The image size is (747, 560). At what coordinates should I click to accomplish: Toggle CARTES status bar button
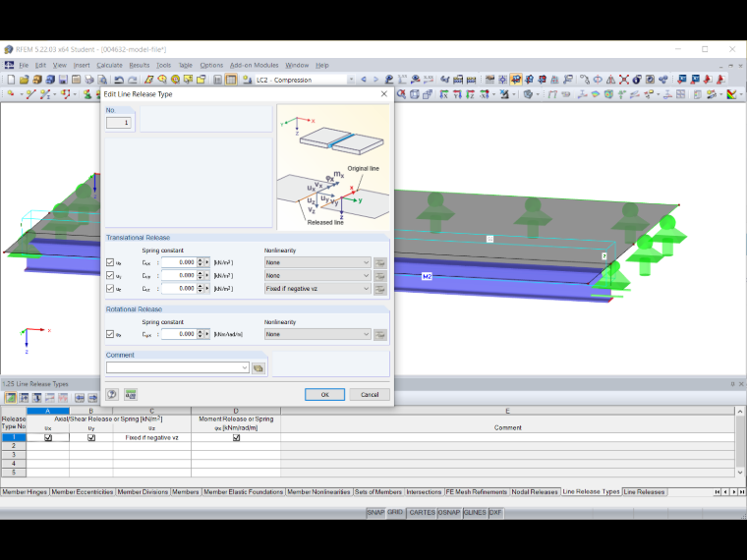422,513
